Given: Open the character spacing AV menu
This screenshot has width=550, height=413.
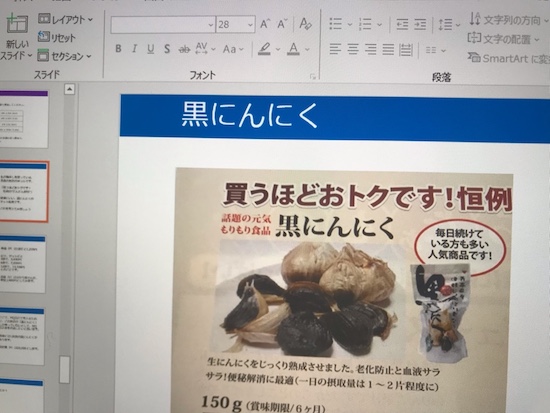Looking at the screenshot, I should pos(205,49).
